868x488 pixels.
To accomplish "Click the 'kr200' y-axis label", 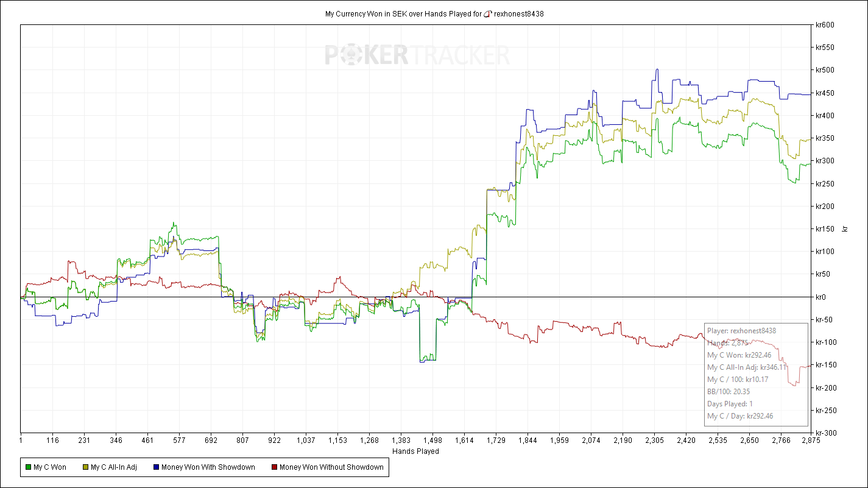I will [x=824, y=207].
